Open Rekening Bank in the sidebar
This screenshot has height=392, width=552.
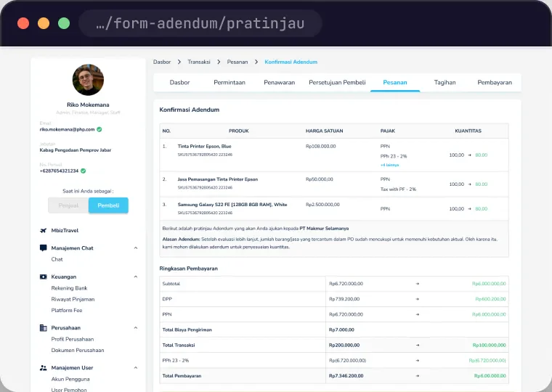pos(69,288)
